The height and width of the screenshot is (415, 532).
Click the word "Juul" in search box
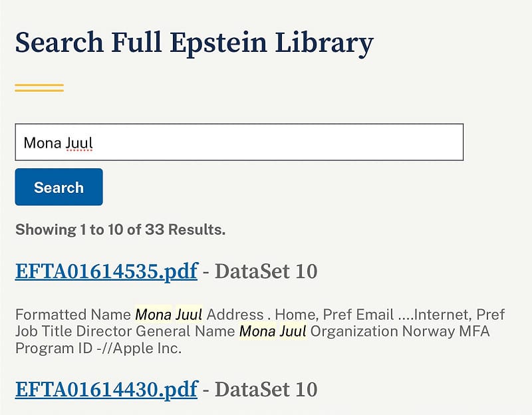79,142
